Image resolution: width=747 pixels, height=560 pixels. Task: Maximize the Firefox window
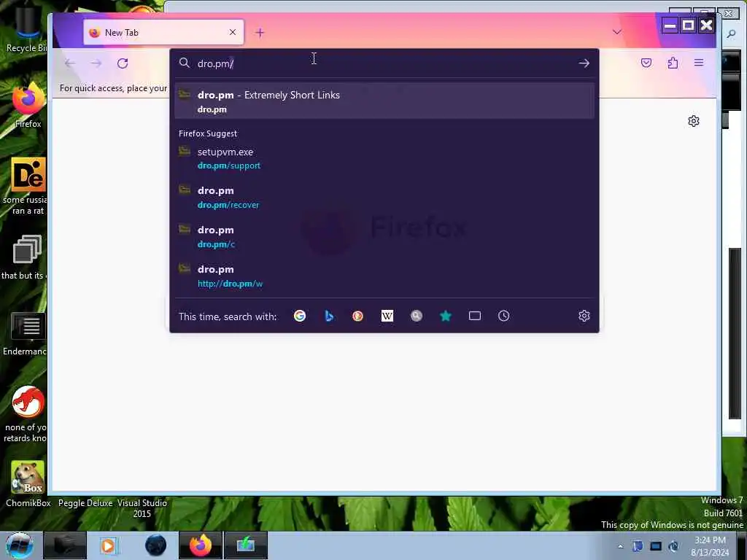(689, 26)
